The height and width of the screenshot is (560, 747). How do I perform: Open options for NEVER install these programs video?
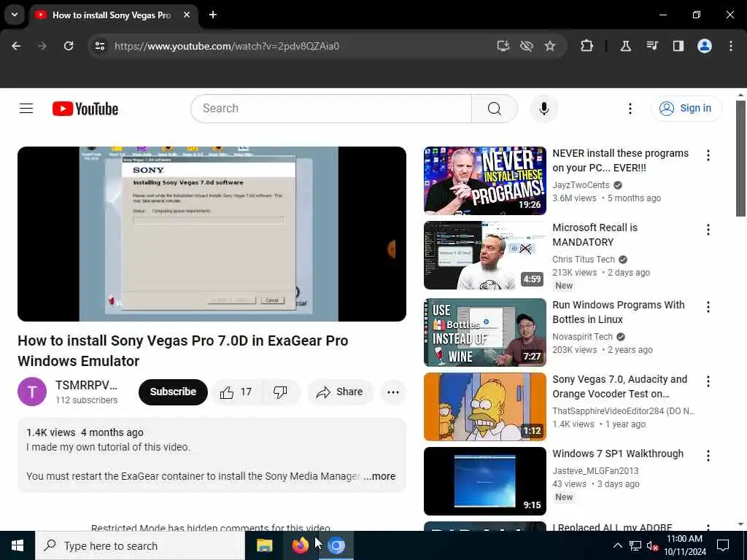click(x=708, y=155)
